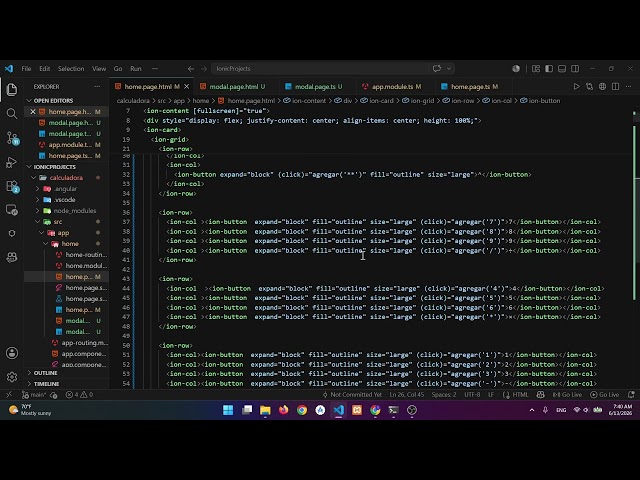Open the remote window indicator in the status bar
Viewport: 640px width, 480px height.
[9, 394]
